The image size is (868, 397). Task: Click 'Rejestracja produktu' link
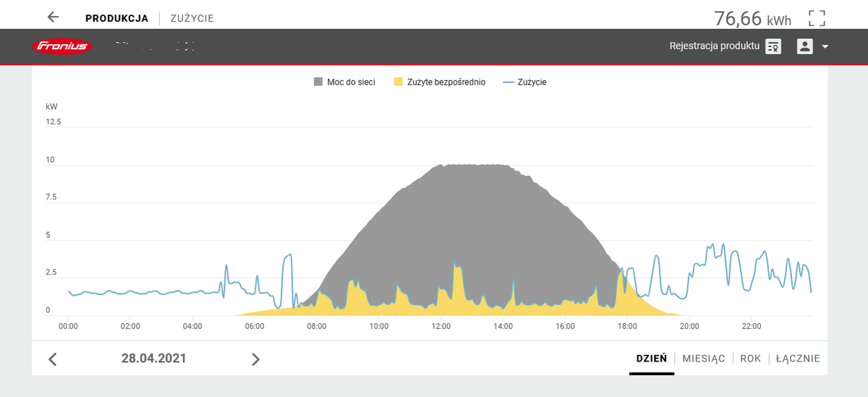[714, 46]
